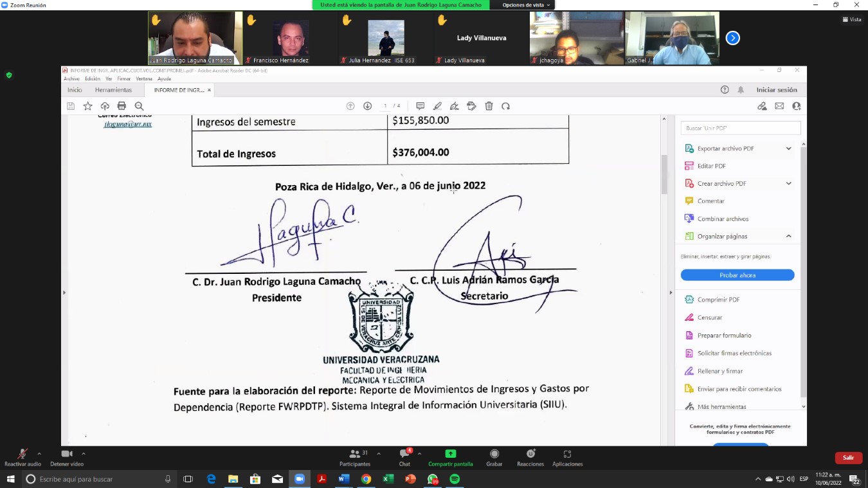This screenshot has height=488, width=868.
Task: Click the document's vertical scrollbar
Action: pos(664,174)
